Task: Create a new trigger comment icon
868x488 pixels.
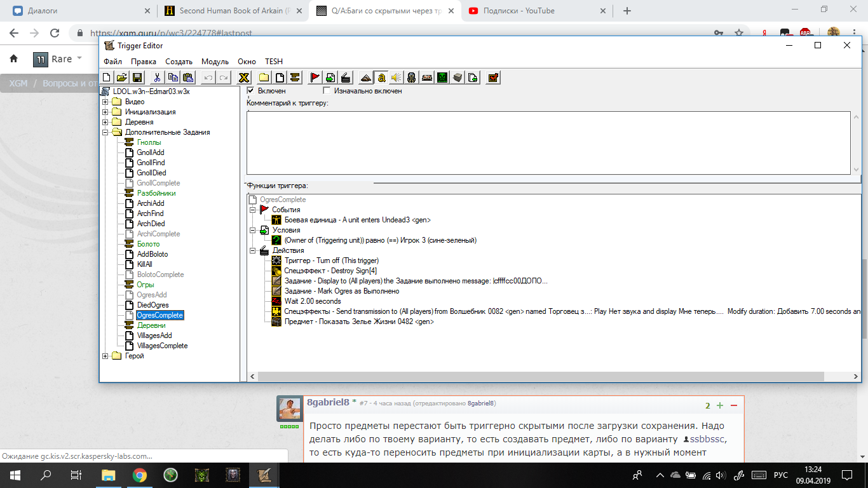Action: (295, 78)
